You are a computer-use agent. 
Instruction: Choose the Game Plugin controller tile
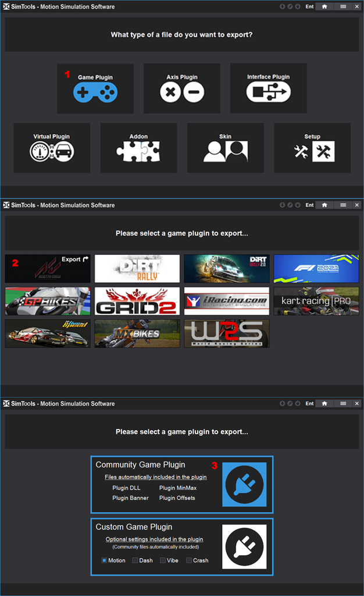coord(95,88)
